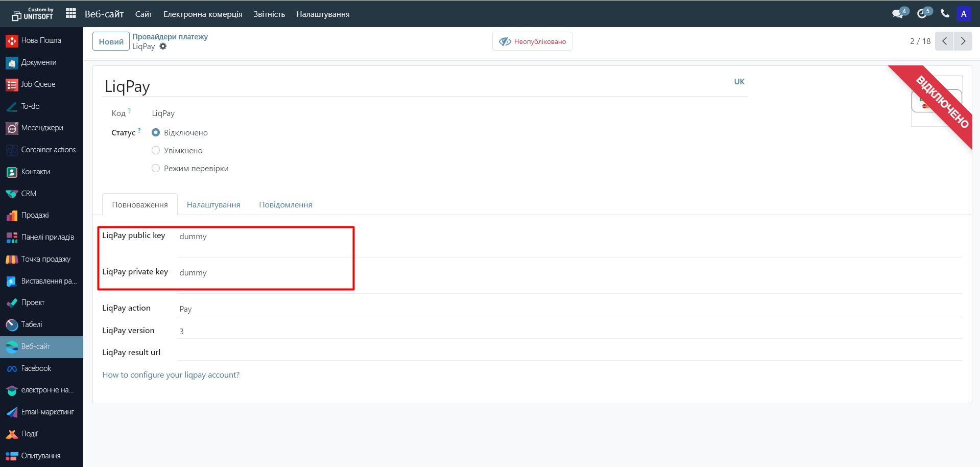Open the CRM app in sidebar

point(29,194)
